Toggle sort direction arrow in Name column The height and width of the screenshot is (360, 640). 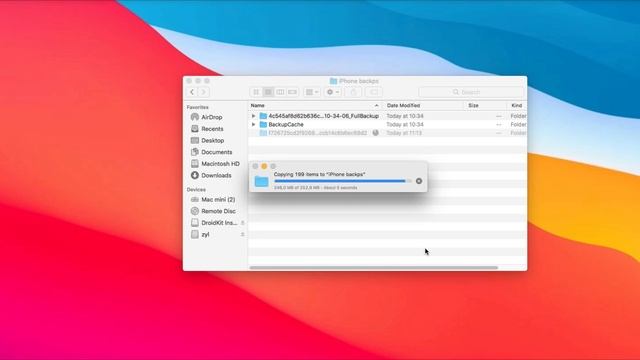(376, 105)
